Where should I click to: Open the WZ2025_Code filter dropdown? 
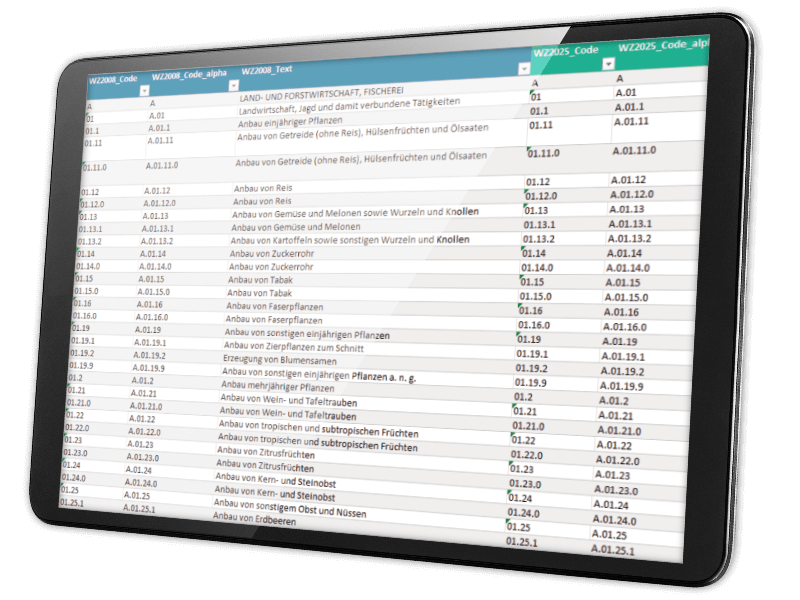[608, 64]
